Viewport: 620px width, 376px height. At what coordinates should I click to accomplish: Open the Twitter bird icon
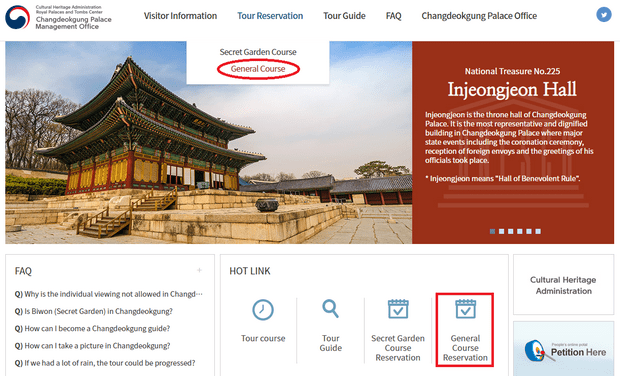pos(603,15)
